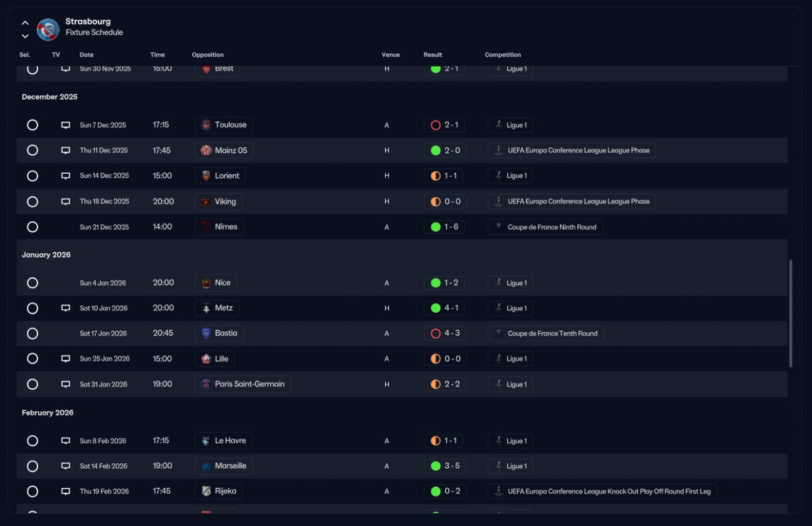Click the Le Havre club badge
The image size is (812, 526).
click(x=206, y=441)
